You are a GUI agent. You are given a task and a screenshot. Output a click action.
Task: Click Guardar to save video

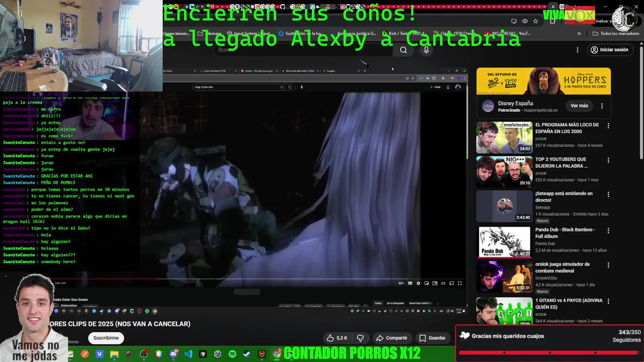click(x=432, y=338)
